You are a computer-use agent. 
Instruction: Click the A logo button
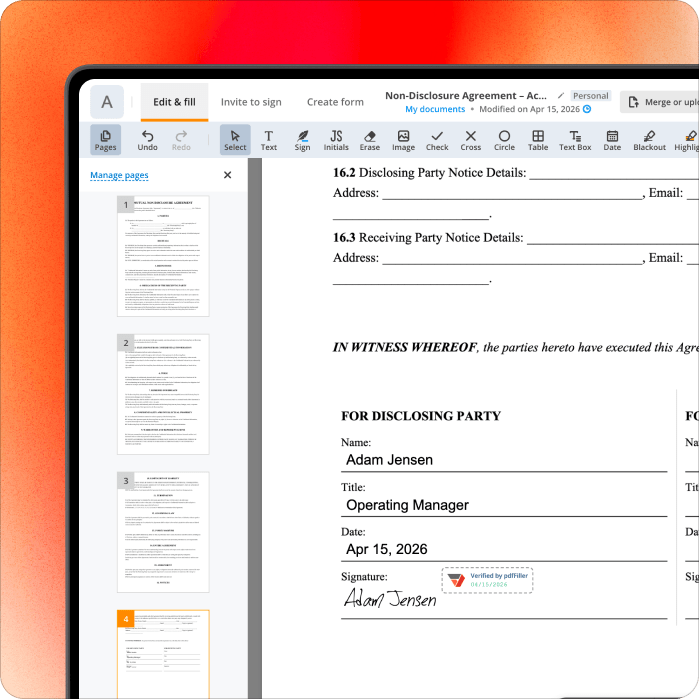[x=107, y=102]
